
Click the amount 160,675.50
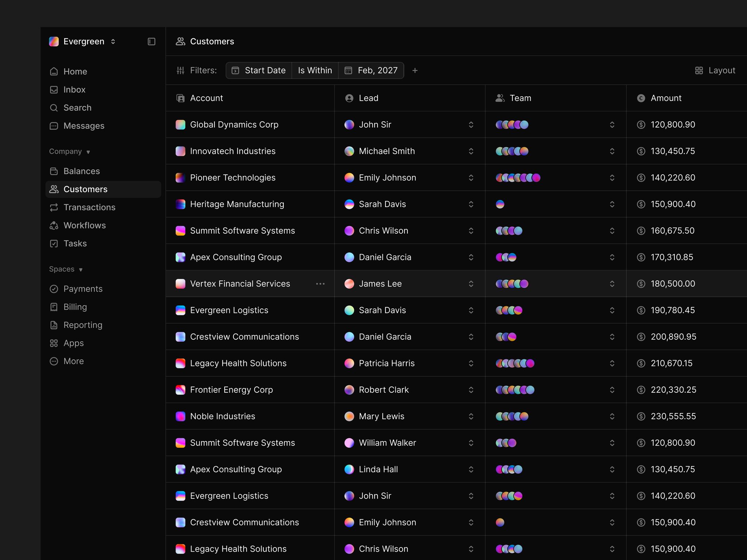673,231
